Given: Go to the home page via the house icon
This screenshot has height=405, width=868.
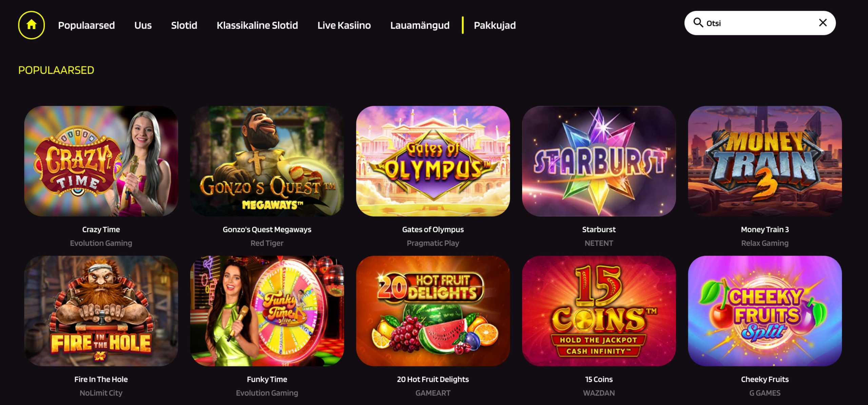Looking at the screenshot, I should (x=31, y=25).
